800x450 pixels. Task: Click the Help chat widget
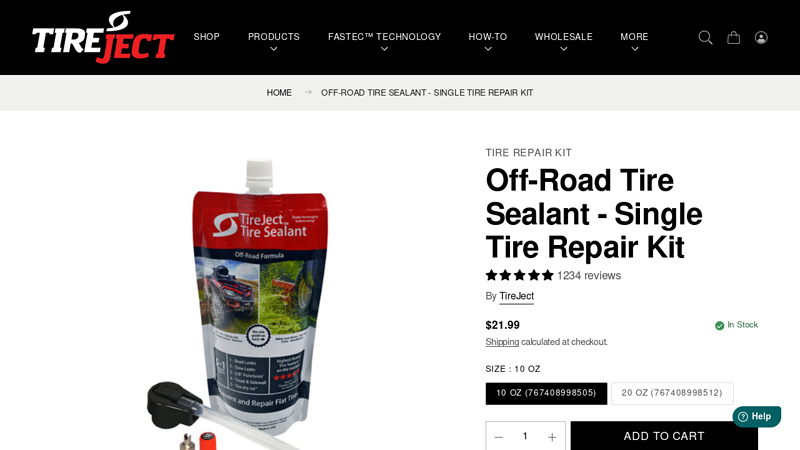click(757, 416)
